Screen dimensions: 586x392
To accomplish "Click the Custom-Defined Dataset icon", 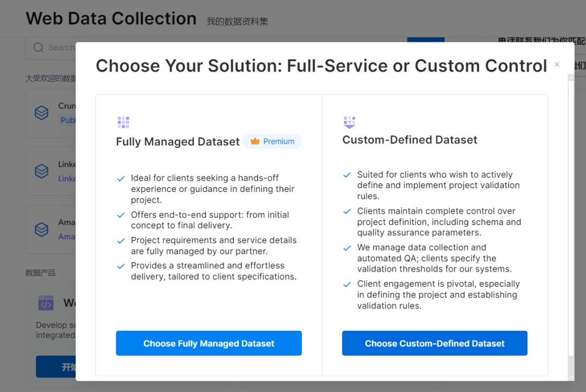I will 349,122.
